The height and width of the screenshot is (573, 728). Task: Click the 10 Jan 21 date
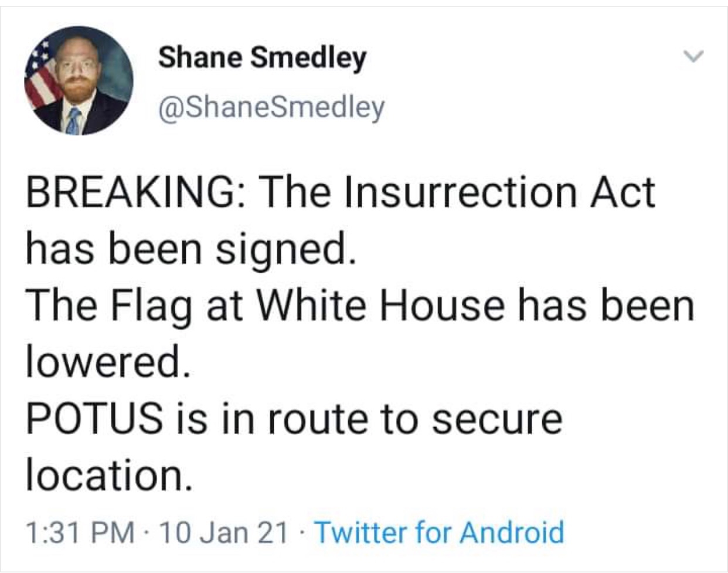coord(223,533)
